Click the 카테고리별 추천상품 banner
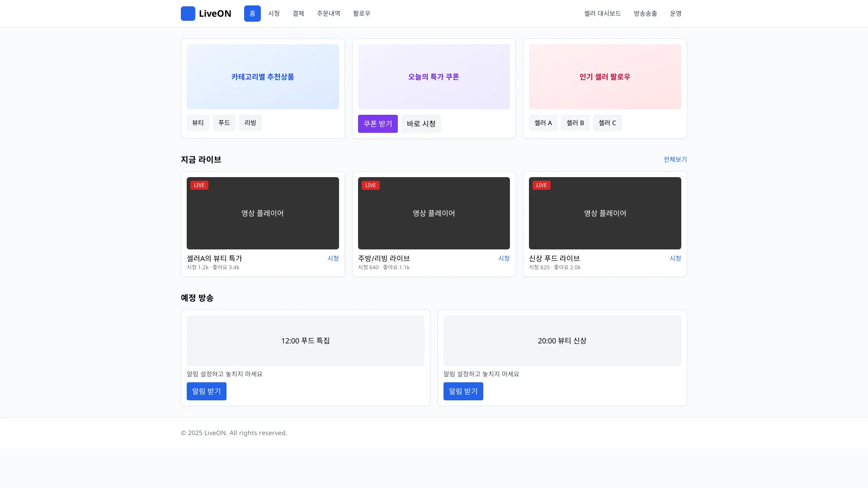 pyautogui.click(x=263, y=77)
